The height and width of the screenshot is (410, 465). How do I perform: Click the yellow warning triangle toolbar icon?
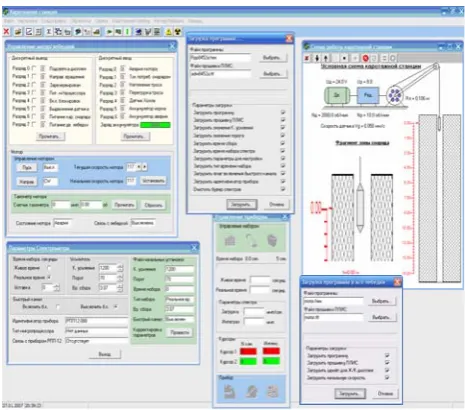coord(169,32)
